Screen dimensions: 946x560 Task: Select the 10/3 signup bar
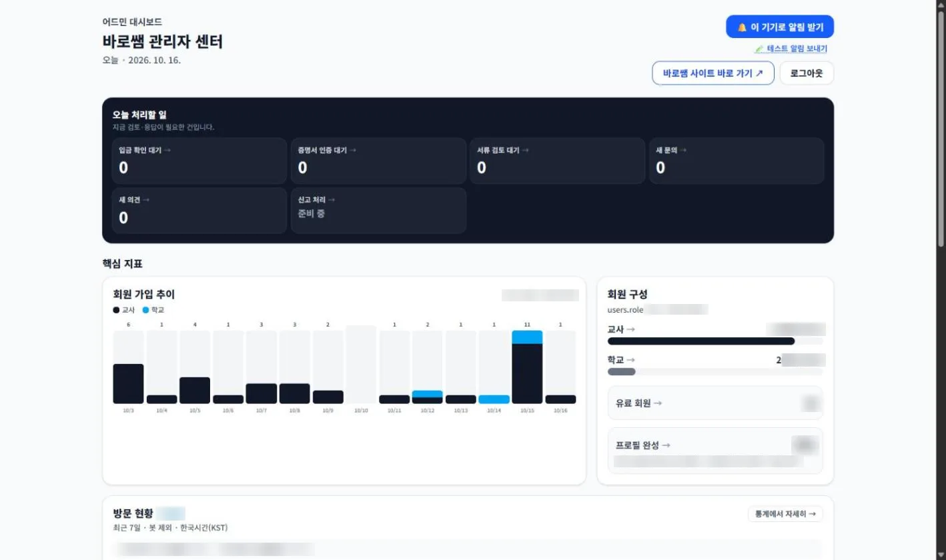tap(128, 383)
